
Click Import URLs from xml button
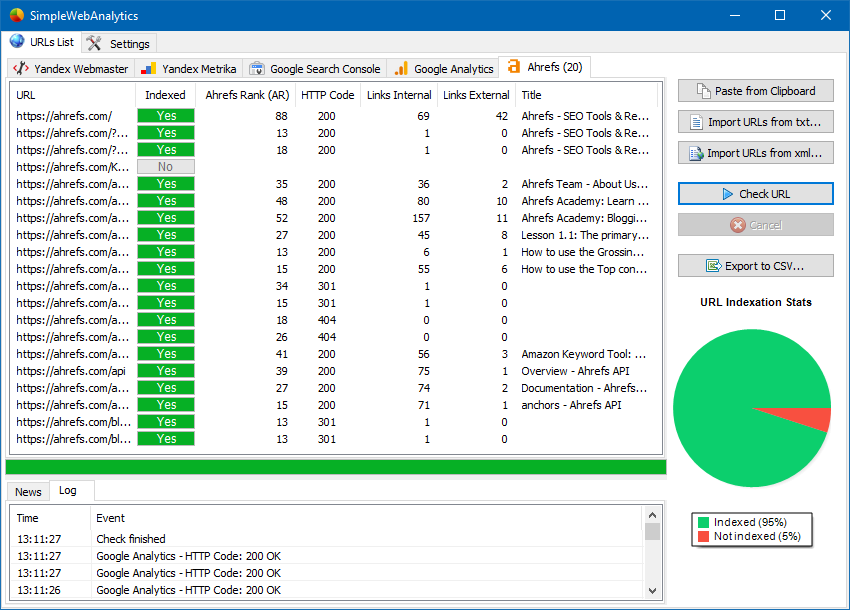pos(755,153)
